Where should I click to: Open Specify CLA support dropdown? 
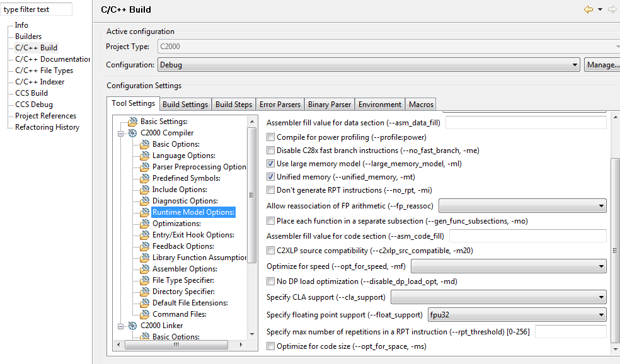click(x=498, y=297)
